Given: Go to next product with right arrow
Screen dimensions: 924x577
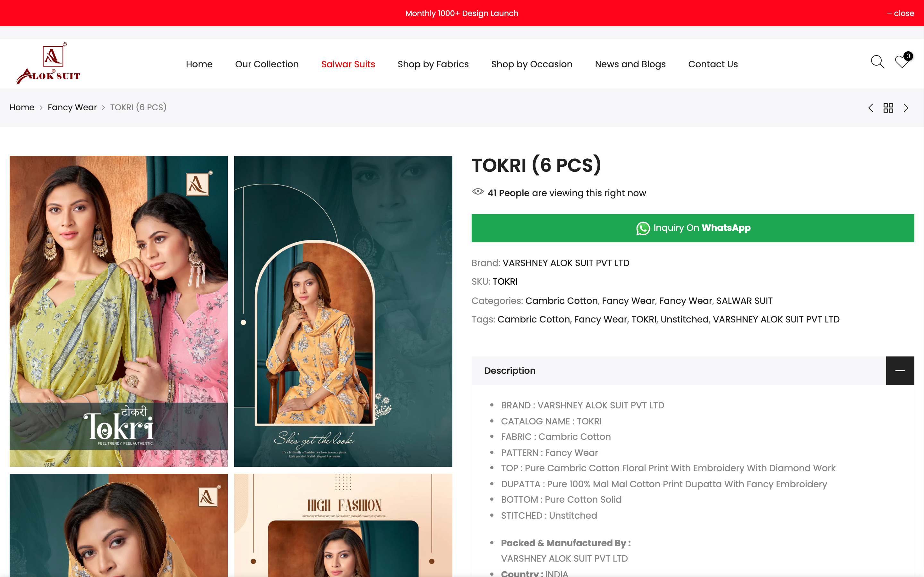Looking at the screenshot, I should tap(906, 108).
